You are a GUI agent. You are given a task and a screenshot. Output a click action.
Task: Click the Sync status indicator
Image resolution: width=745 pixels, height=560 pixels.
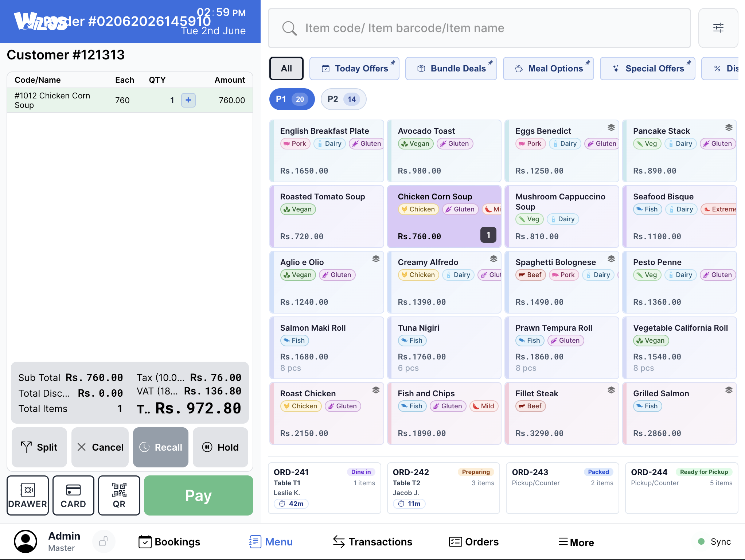714,542
